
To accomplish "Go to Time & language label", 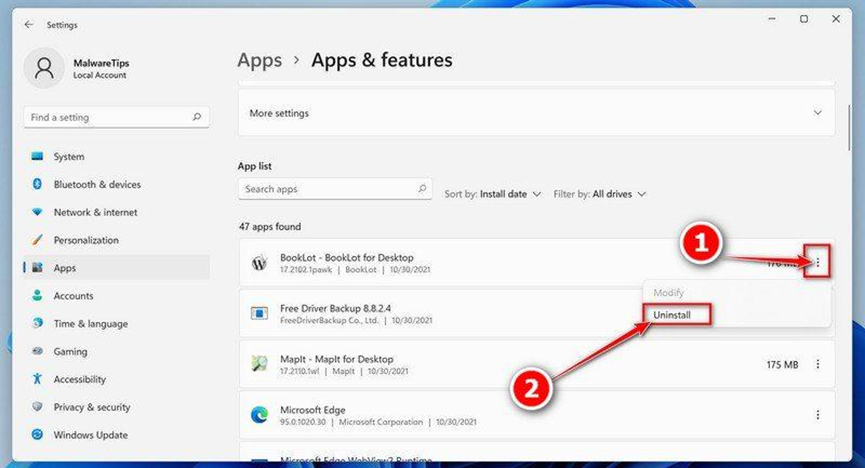I will click(x=90, y=324).
